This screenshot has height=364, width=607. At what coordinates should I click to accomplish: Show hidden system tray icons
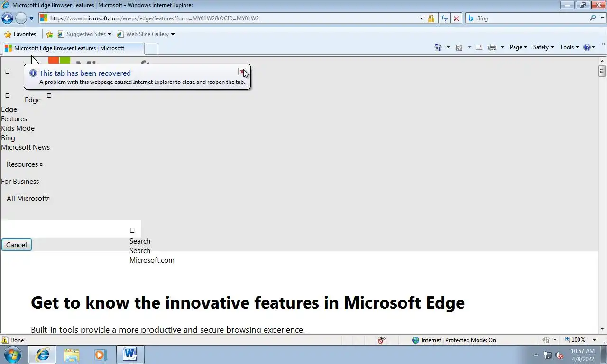536,355
